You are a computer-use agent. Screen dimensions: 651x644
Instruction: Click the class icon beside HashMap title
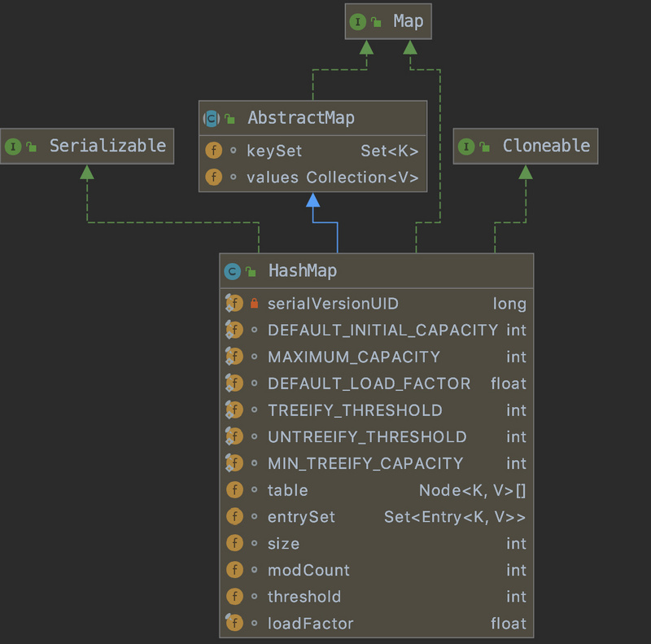pos(232,271)
